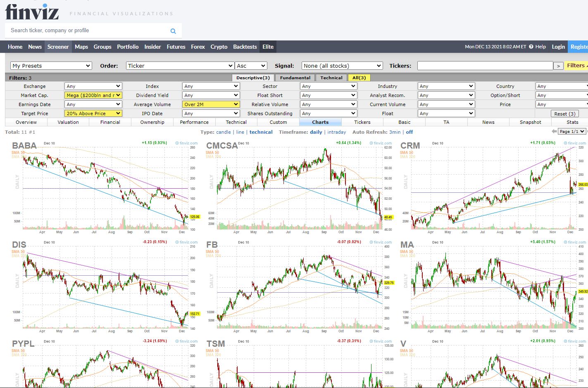Select candle chart type
The height and width of the screenshot is (388, 588).
(x=224, y=132)
